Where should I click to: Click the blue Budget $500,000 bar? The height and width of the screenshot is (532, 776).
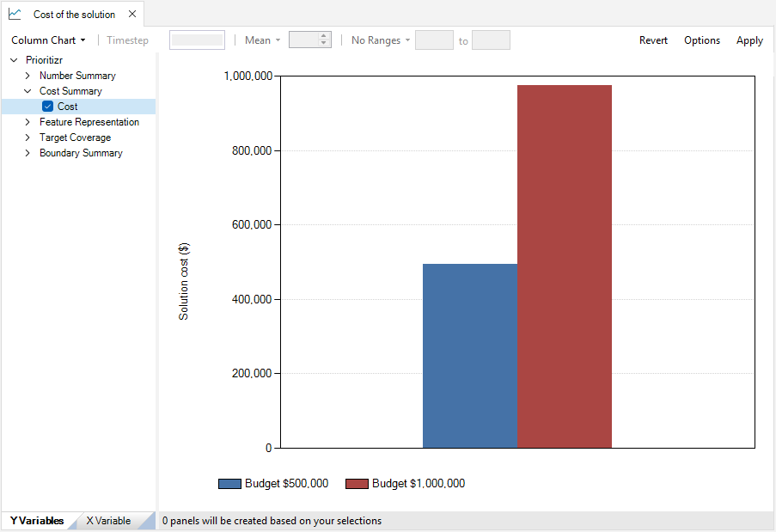(x=469, y=356)
